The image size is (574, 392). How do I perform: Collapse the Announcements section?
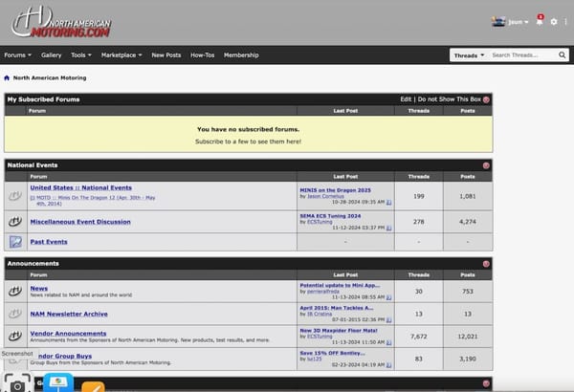tap(486, 264)
